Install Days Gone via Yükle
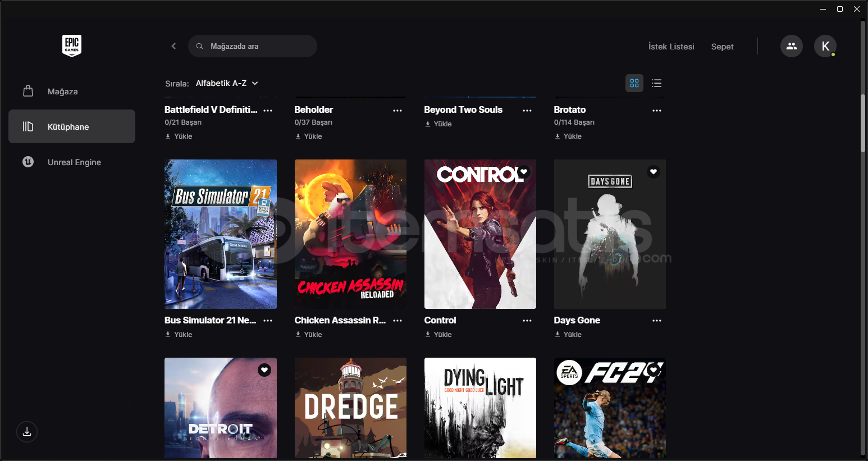Viewport: 868px width, 461px height. click(x=568, y=335)
